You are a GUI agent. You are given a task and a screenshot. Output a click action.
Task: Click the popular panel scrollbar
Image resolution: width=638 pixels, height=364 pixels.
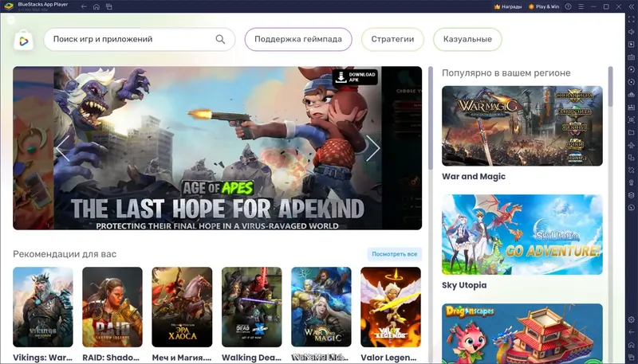(x=610, y=86)
